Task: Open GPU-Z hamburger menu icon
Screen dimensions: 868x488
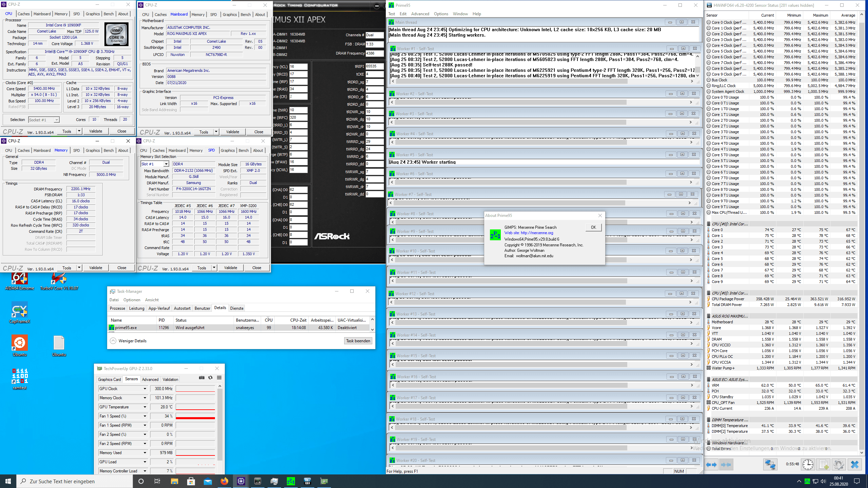Action: (219, 378)
